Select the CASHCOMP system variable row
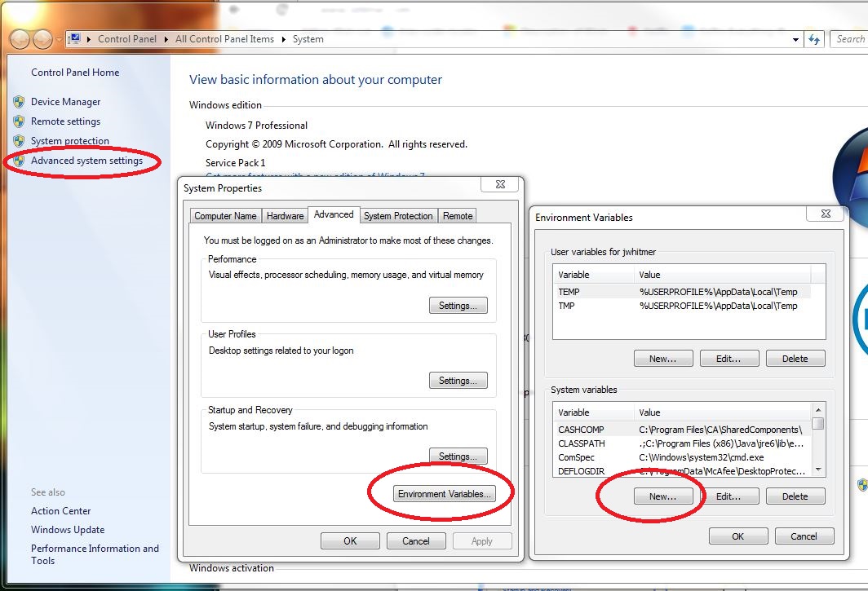 click(x=683, y=430)
